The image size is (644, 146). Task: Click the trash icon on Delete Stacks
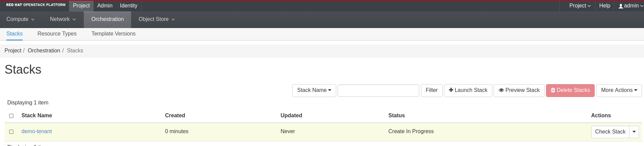pos(553,90)
